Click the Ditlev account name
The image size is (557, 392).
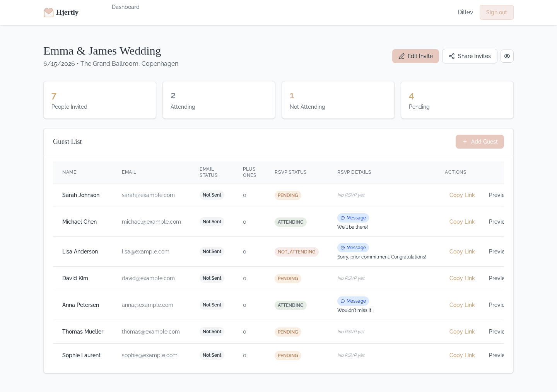pos(465,12)
